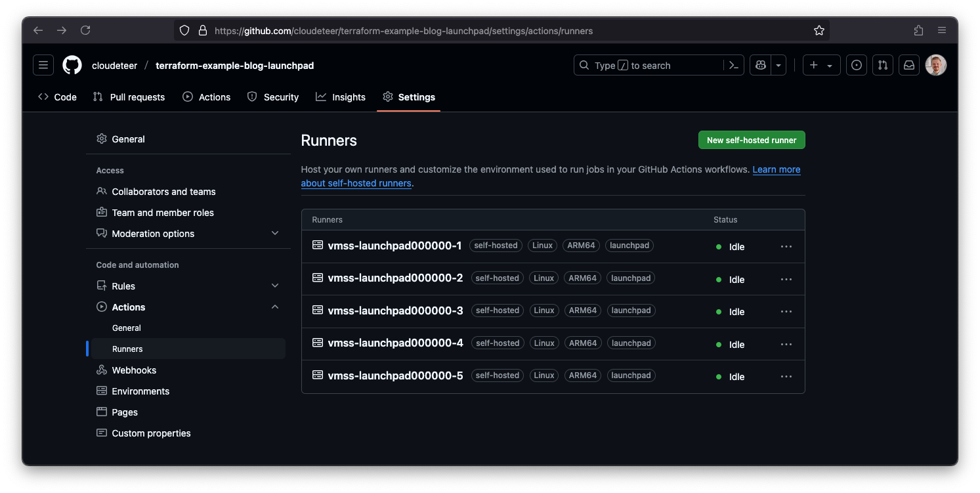The image size is (980, 493).
Task: Open GitHub global navigation hamburger menu
Action: click(x=43, y=65)
